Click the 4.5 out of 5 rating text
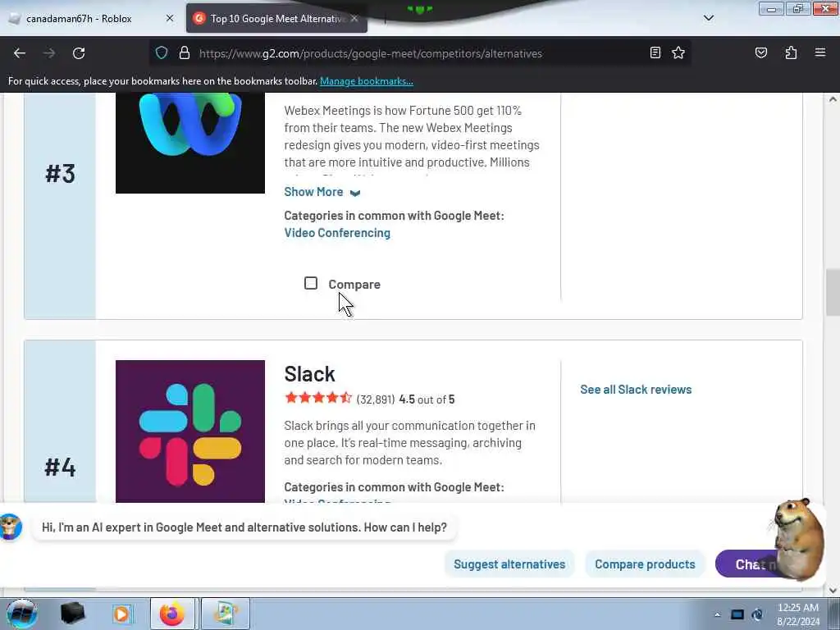This screenshot has height=630, width=840. [x=427, y=399]
